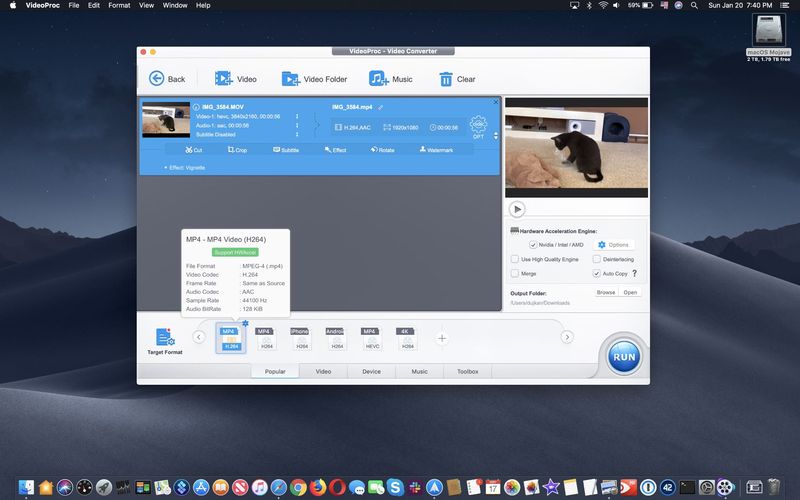Click the H.264,AAC output codec label
The width and height of the screenshot is (800, 500).
pyautogui.click(x=353, y=128)
